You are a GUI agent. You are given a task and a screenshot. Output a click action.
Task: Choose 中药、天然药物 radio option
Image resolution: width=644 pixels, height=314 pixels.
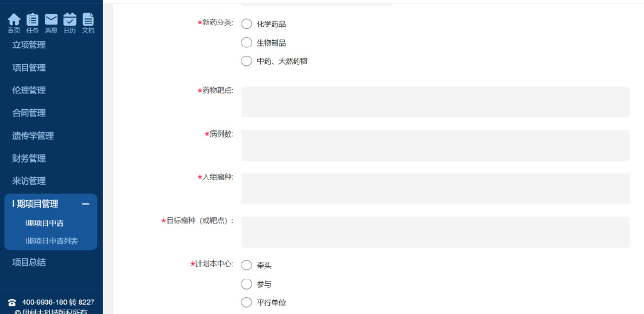point(247,61)
